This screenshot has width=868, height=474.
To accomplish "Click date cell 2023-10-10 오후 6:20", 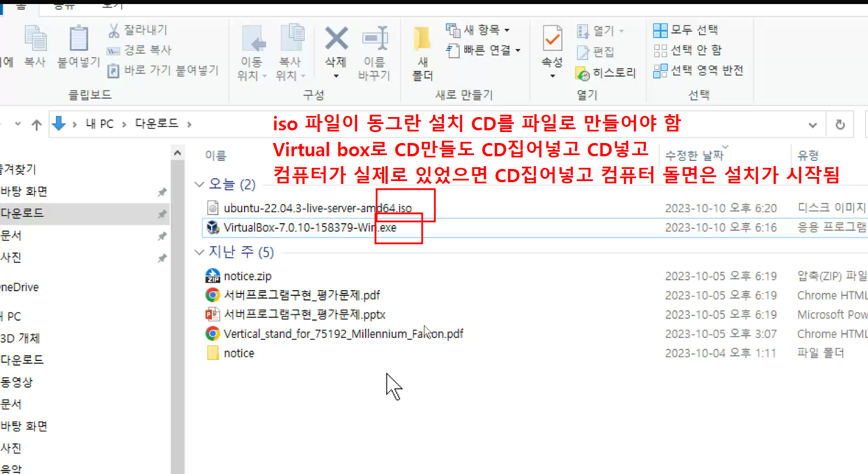I will click(721, 208).
